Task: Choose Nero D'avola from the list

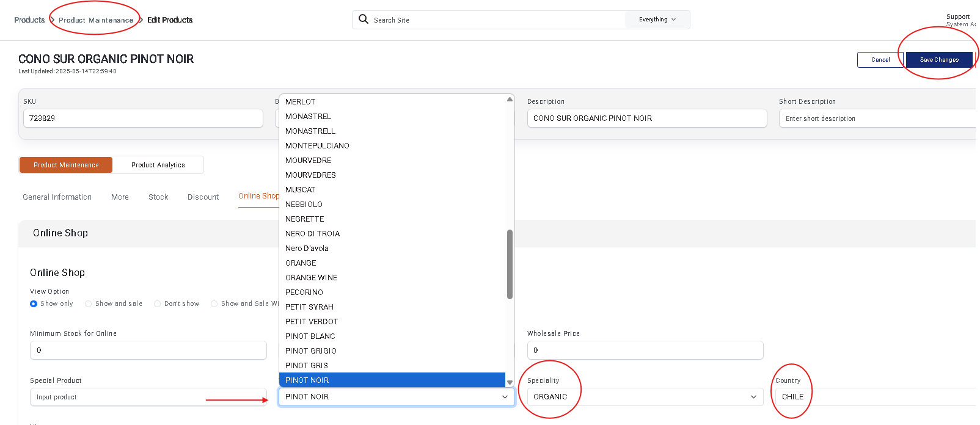Action: coord(392,249)
